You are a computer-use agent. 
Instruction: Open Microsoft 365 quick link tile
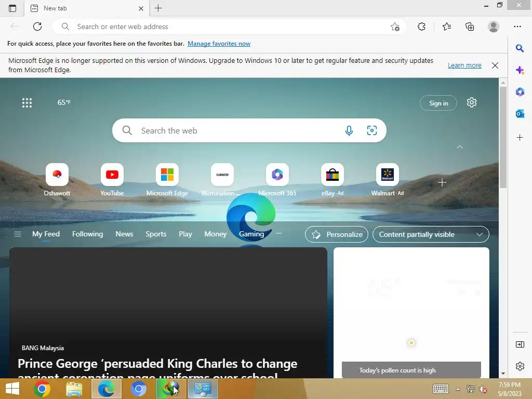pos(277,180)
